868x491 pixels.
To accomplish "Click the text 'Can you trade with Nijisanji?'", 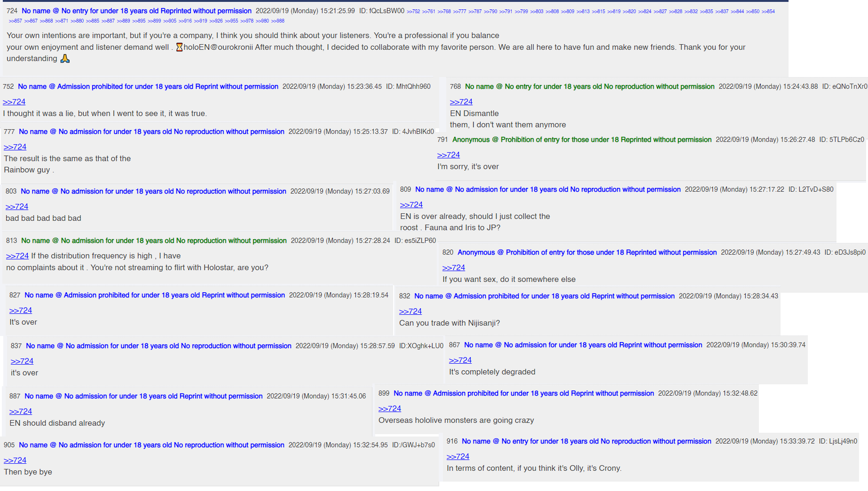I will point(450,323).
